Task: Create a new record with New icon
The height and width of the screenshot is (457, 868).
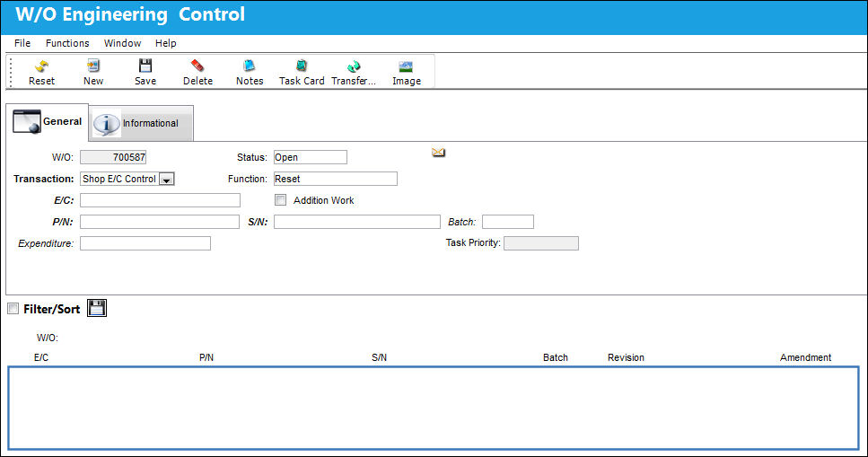Action: 93,66
